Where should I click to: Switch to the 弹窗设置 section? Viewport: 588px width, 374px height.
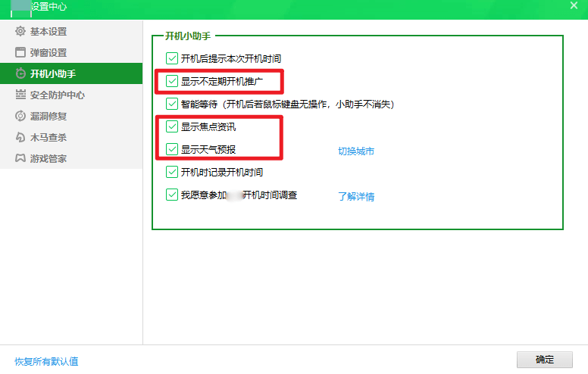pyautogui.click(x=71, y=52)
